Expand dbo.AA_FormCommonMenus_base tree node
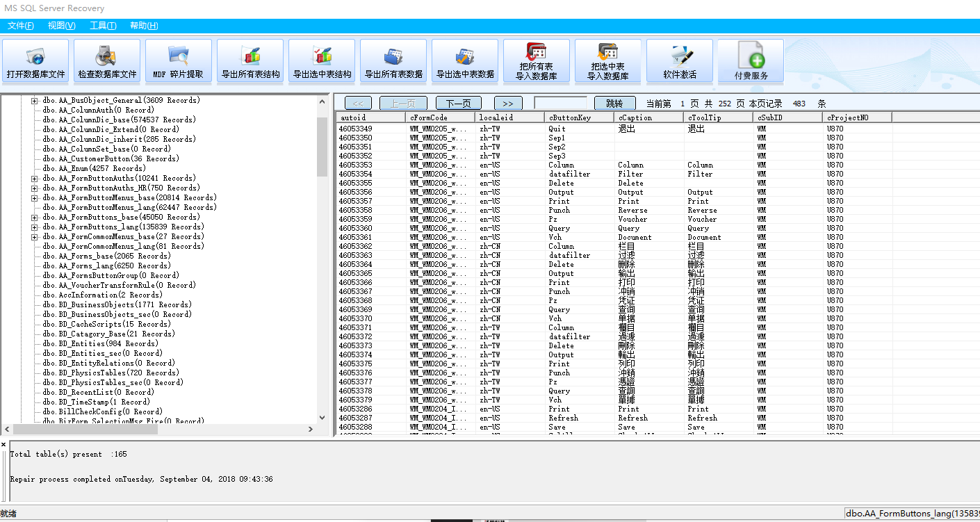The image size is (980, 522). (35, 236)
